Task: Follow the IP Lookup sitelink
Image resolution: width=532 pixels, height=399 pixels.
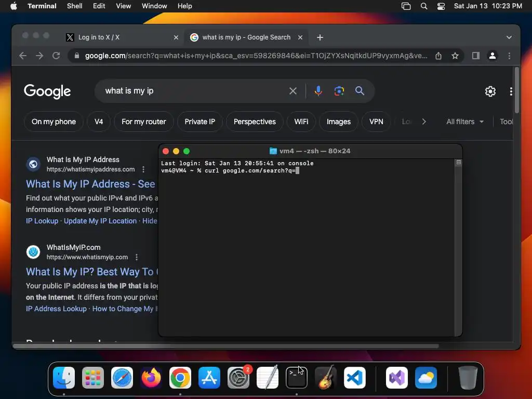Action: point(42,221)
